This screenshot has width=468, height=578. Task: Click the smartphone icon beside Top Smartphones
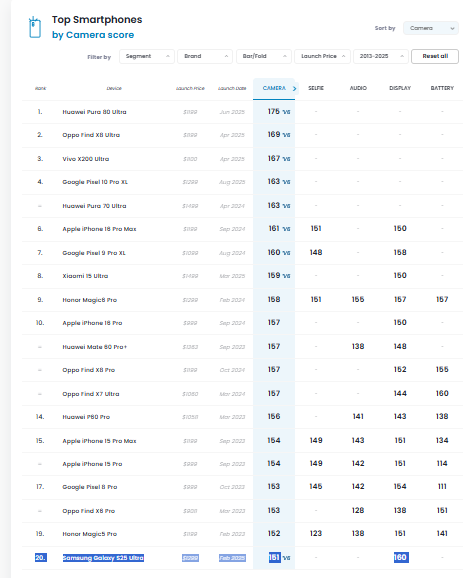tap(35, 27)
